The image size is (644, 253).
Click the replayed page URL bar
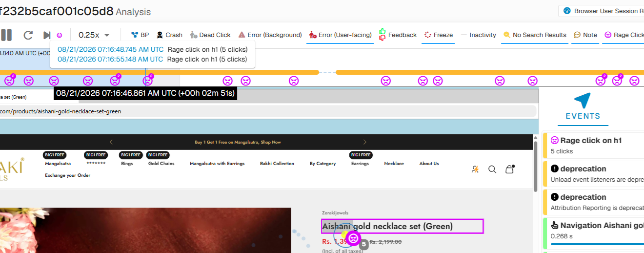(267, 111)
